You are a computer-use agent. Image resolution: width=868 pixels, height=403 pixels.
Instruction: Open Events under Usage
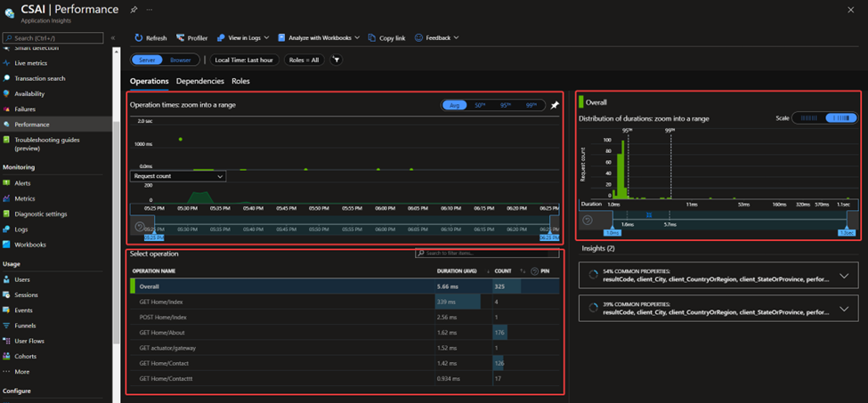(23, 310)
